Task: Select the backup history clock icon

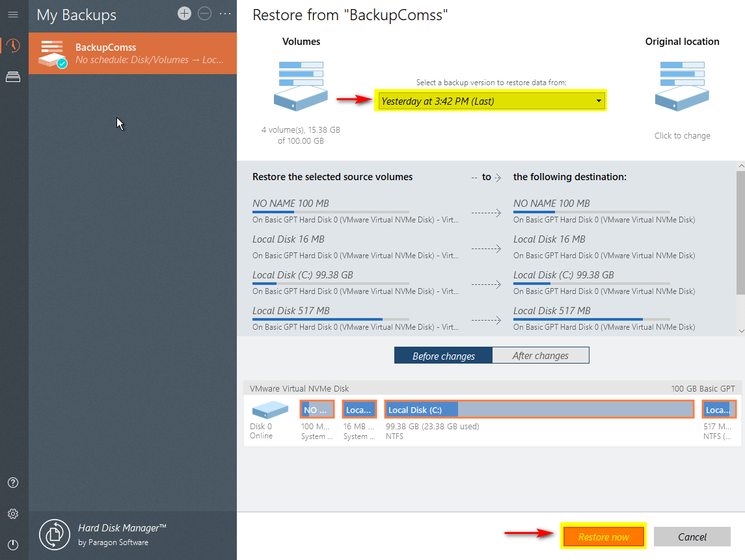Action: tap(13, 46)
